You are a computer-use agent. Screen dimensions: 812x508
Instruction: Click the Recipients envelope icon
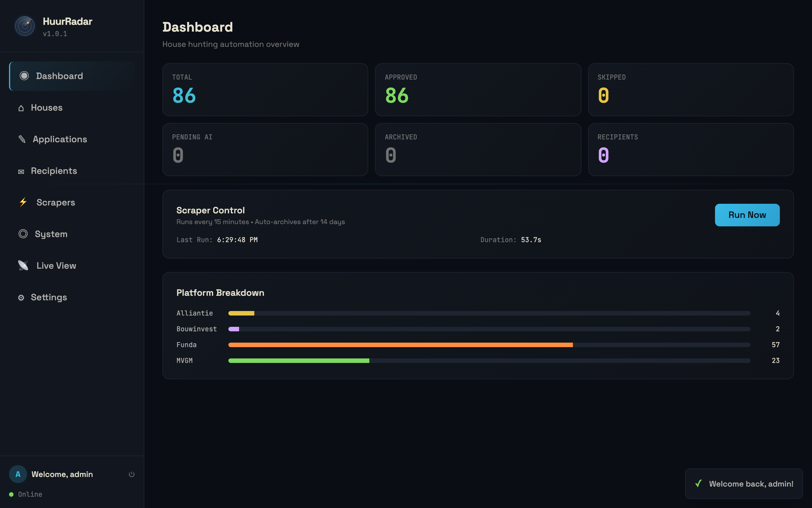(x=21, y=171)
